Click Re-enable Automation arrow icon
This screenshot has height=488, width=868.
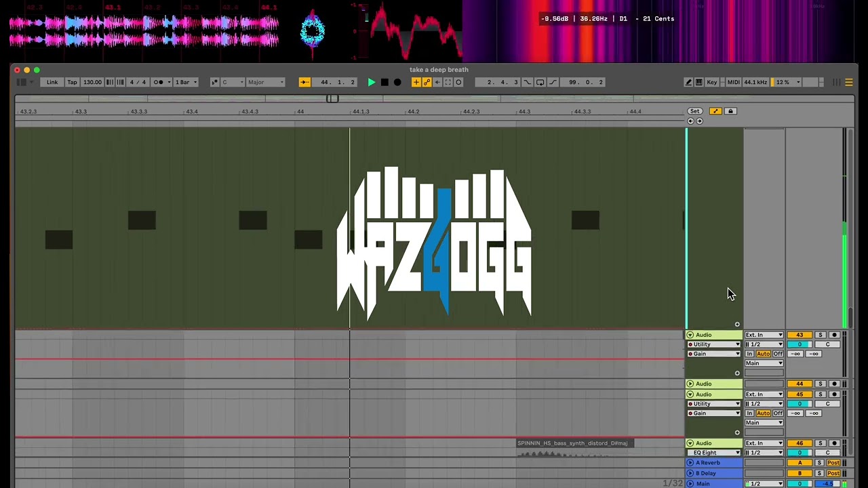point(437,82)
